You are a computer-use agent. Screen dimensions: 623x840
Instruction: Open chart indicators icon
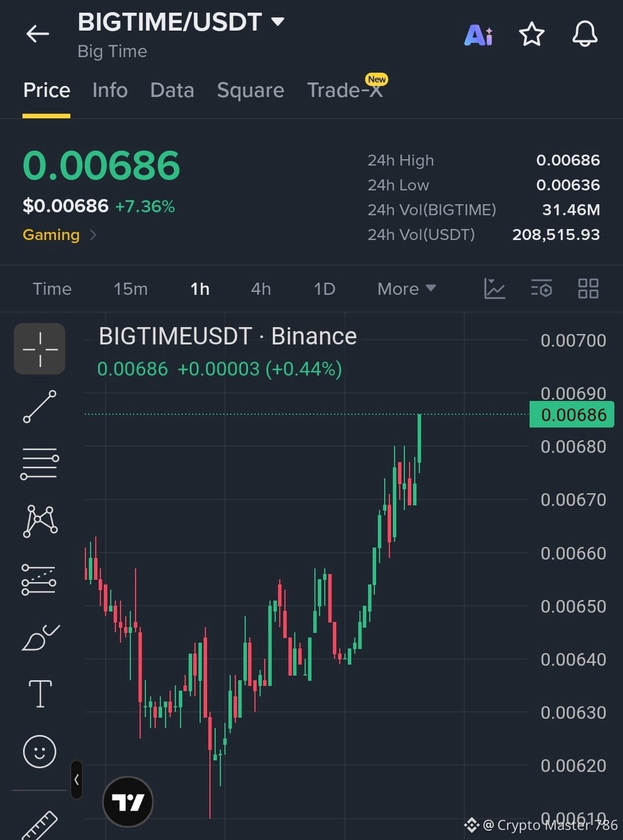tap(494, 288)
